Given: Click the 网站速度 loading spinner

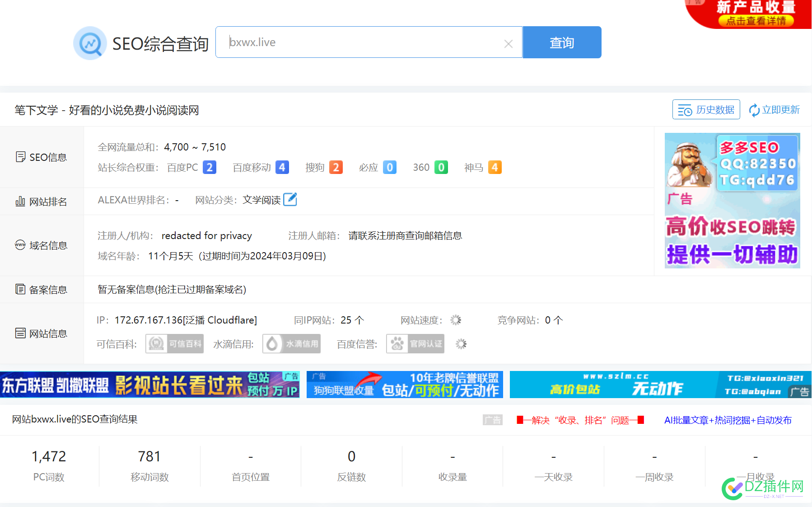Looking at the screenshot, I should click(x=456, y=320).
